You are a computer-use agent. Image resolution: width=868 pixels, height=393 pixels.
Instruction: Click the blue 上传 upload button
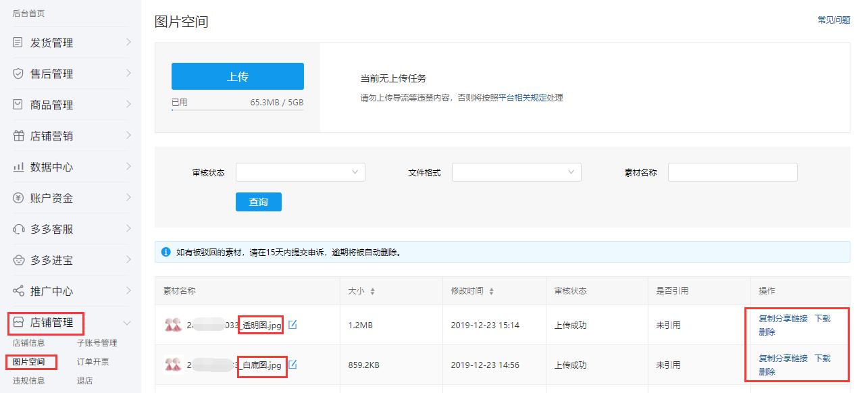click(237, 76)
